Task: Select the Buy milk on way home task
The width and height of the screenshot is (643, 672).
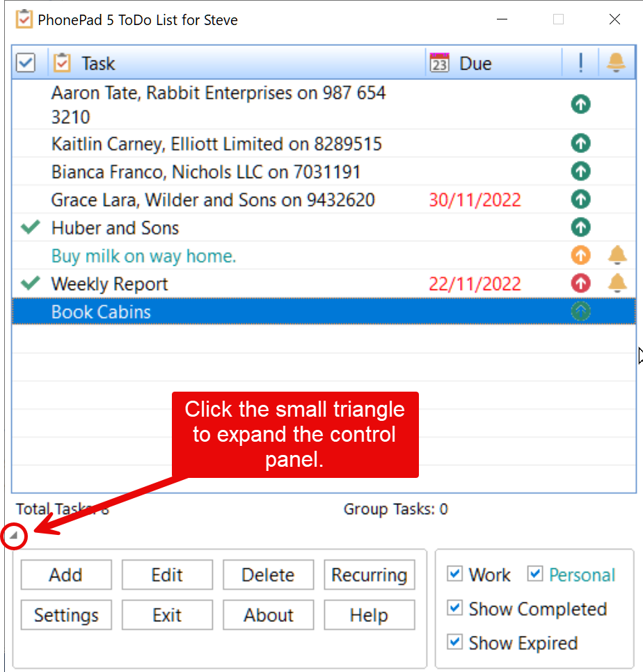Action: 324,256
